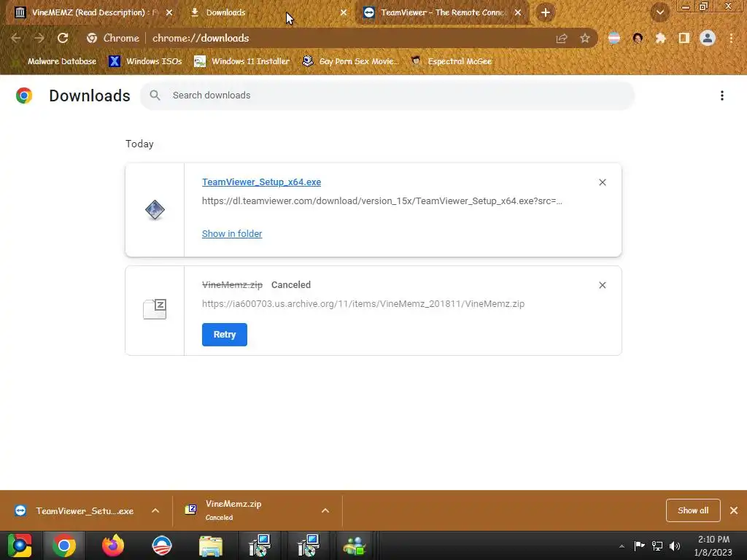Open network status tray icon
This screenshot has width=747, height=560.
pyautogui.click(x=657, y=545)
